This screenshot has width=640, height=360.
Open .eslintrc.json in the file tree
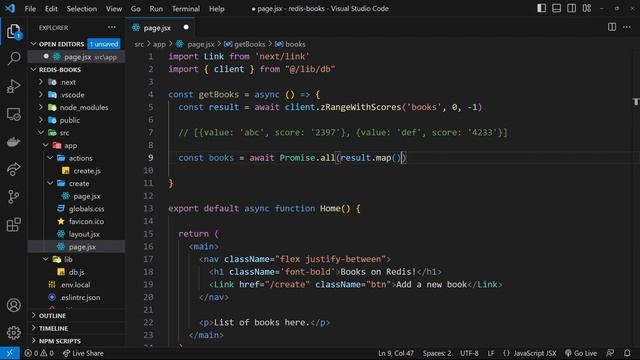pos(76,297)
